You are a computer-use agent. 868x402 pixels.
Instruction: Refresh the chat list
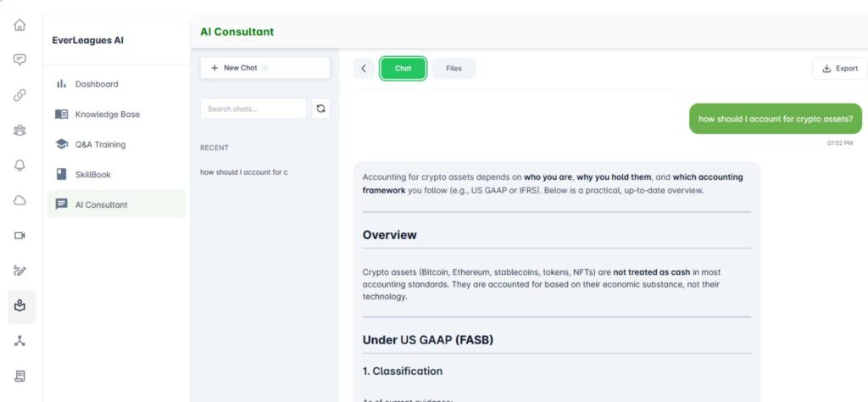[320, 109]
